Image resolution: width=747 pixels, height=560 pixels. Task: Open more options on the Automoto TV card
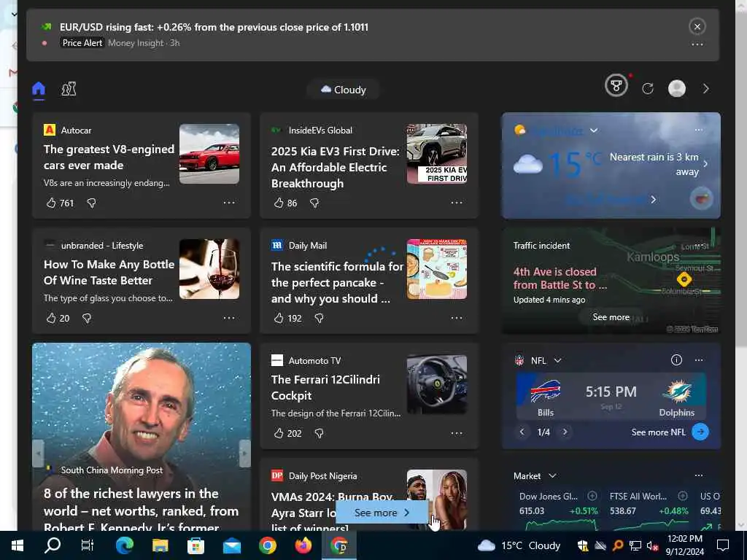click(457, 433)
